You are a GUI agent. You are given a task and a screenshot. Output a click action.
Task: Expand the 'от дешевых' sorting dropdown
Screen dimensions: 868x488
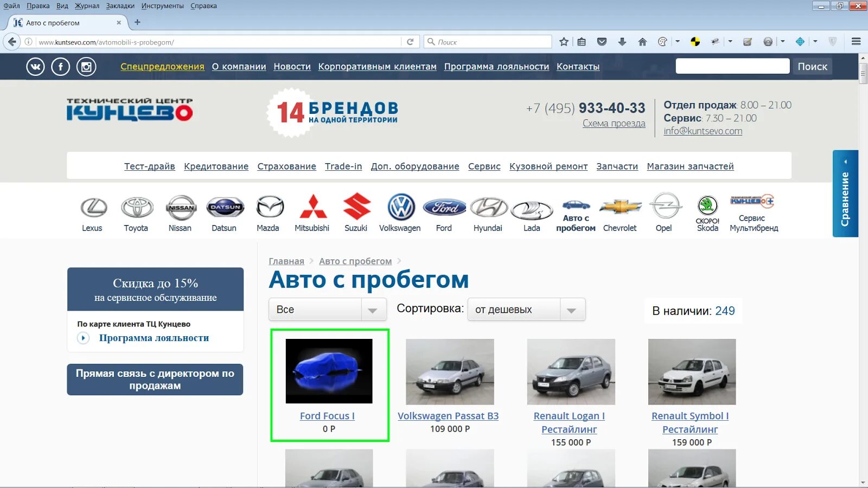[x=526, y=310]
